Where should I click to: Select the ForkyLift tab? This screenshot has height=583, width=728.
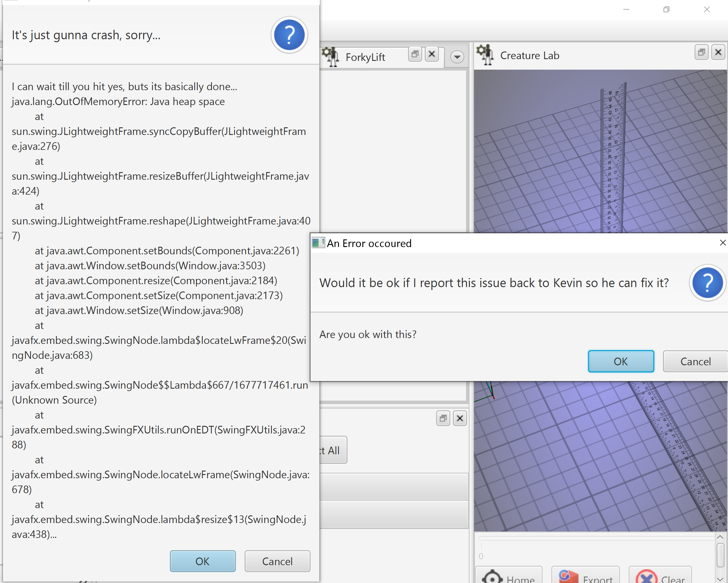tap(365, 57)
